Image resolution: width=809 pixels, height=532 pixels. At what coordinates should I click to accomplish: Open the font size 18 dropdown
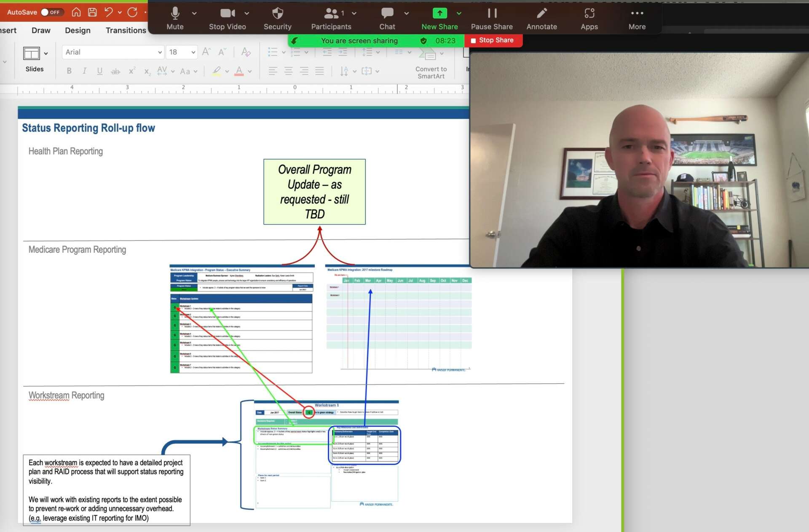(x=193, y=52)
